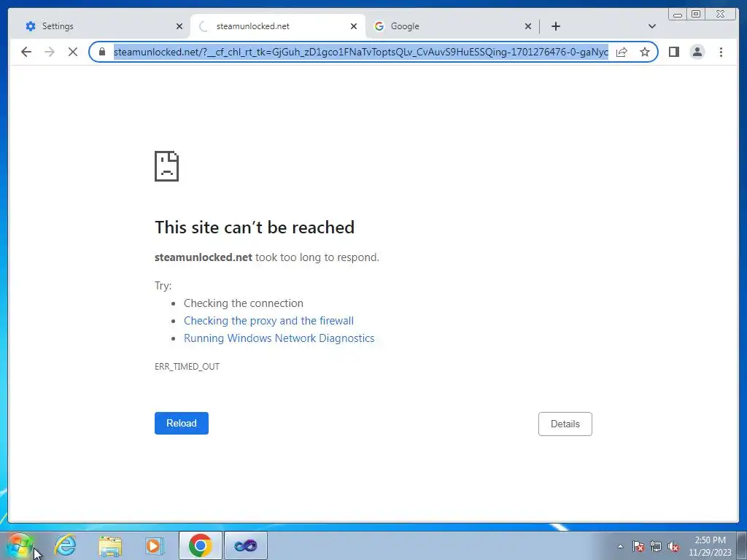This screenshot has width=747, height=560.
Task: Open Chrome three-dot menu
Action: tap(721, 52)
